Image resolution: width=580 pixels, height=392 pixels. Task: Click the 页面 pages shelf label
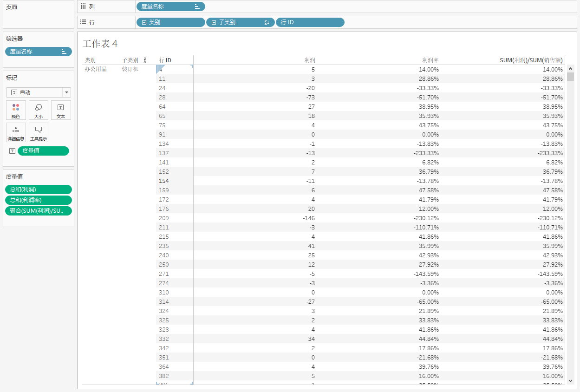pos(12,7)
